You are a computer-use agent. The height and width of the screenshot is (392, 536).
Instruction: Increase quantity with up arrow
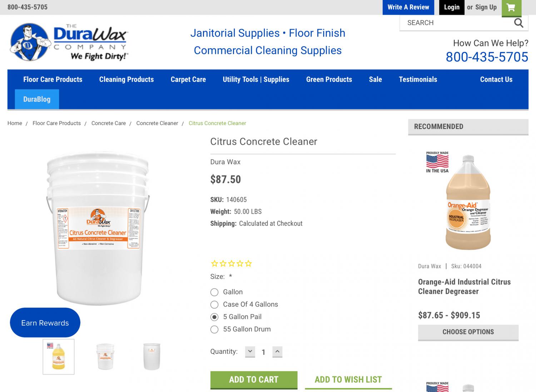277,352
